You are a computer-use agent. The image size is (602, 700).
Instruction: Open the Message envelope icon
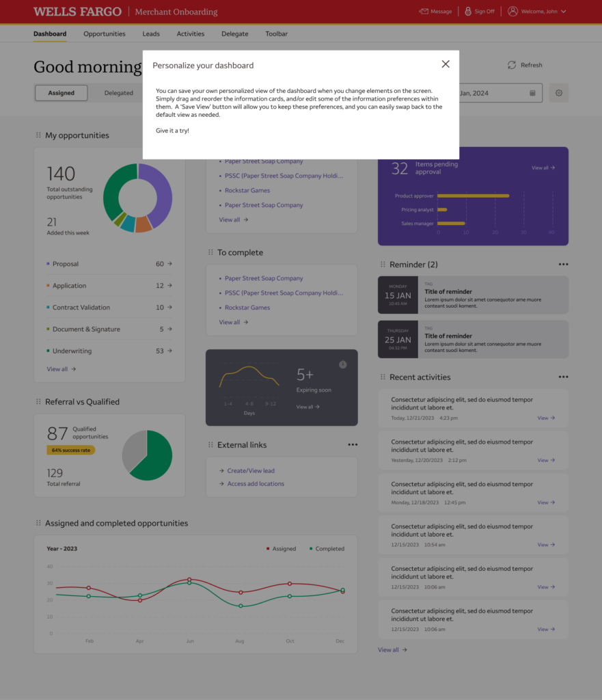[424, 11]
